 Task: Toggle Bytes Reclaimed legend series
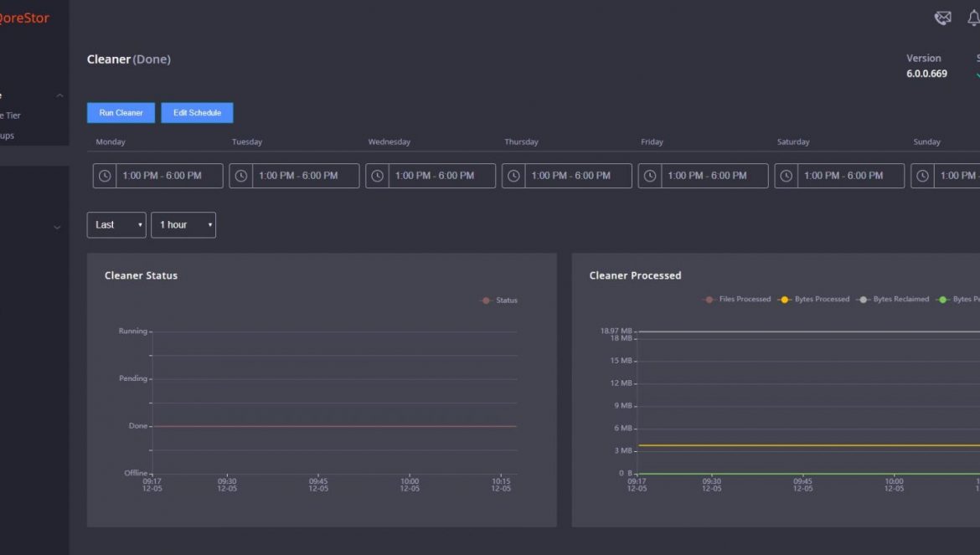point(893,300)
